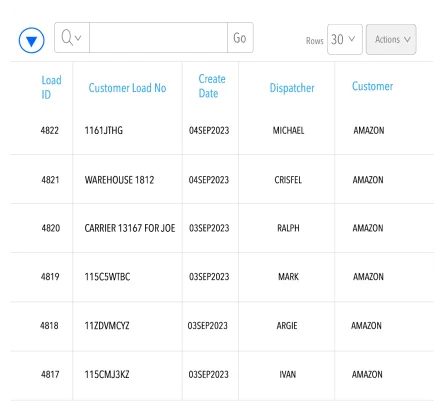Click load number 11ZDVMCYZ
This screenshot has width=441, height=418.
tap(107, 326)
